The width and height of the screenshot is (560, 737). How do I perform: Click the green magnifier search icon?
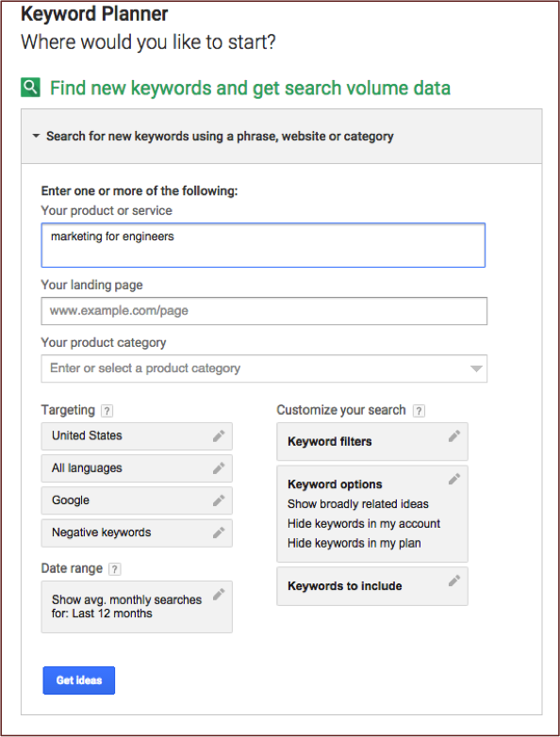(x=30, y=88)
